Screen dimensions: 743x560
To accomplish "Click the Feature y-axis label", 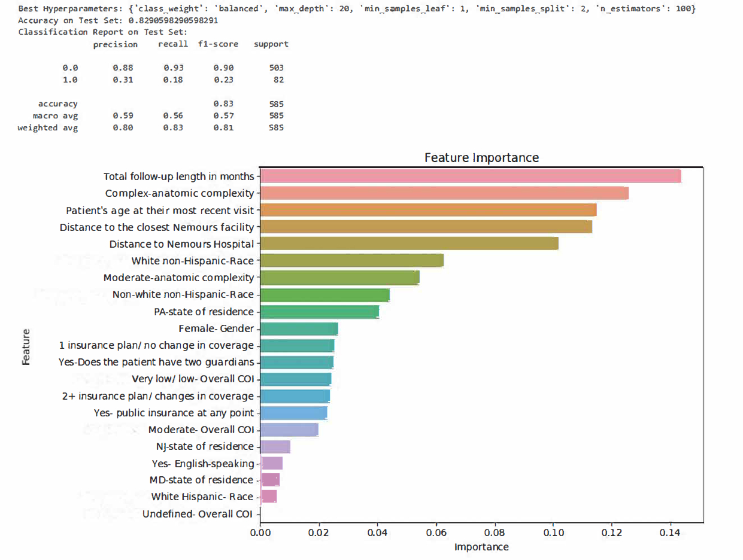I will 26,347.
